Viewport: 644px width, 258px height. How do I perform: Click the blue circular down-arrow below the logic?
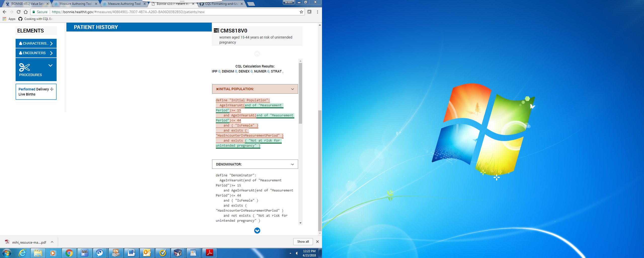[257, 231]
